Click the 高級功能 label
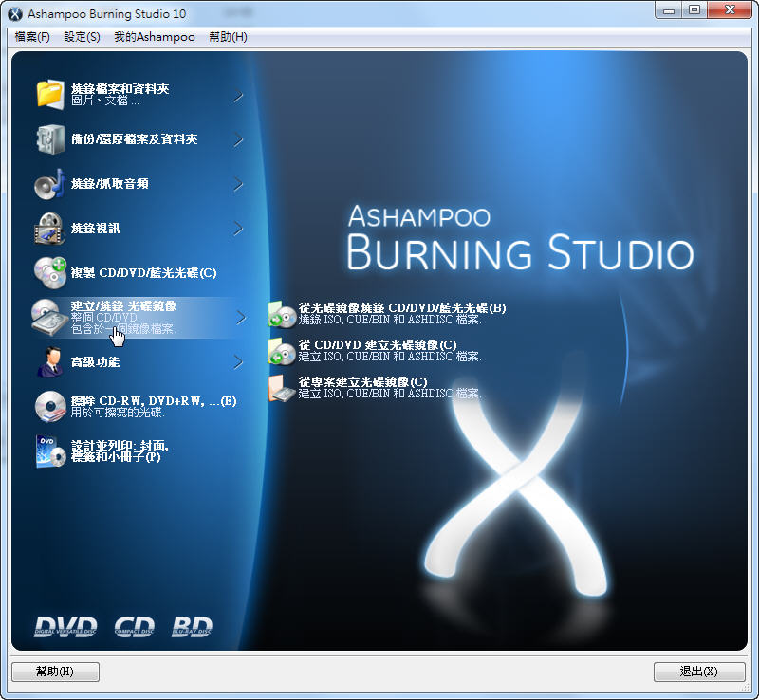This screenshot has width=759, height=700. click(95, 361)
